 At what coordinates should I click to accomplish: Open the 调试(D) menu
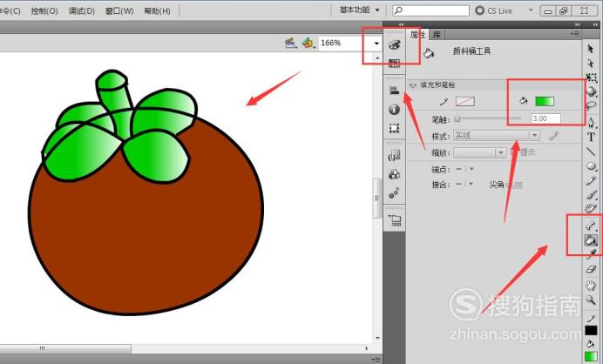pyautogui.click(x=82, y=11)
